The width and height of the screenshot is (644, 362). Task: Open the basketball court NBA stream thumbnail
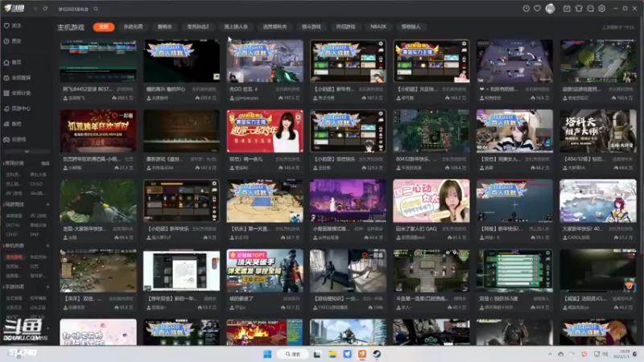[265, 200]
